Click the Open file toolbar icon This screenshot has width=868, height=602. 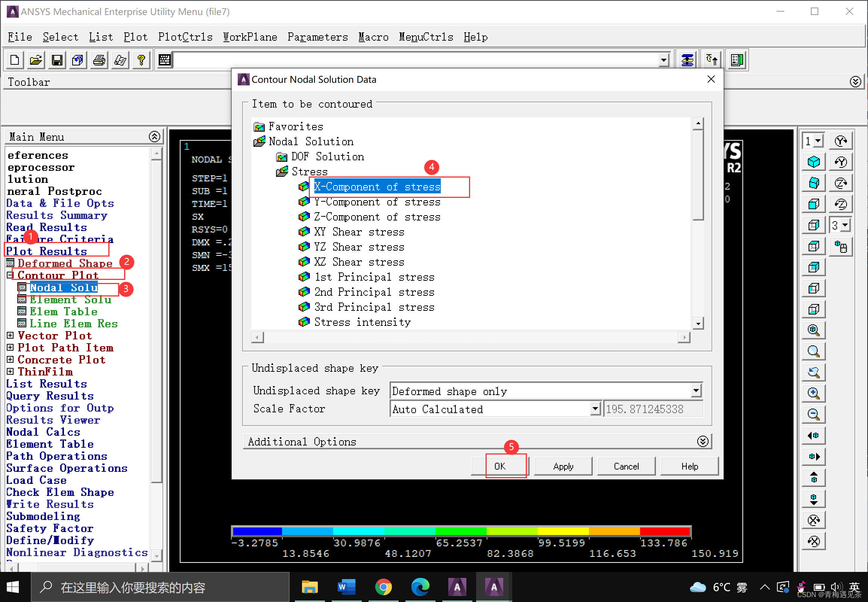point(36,60)
